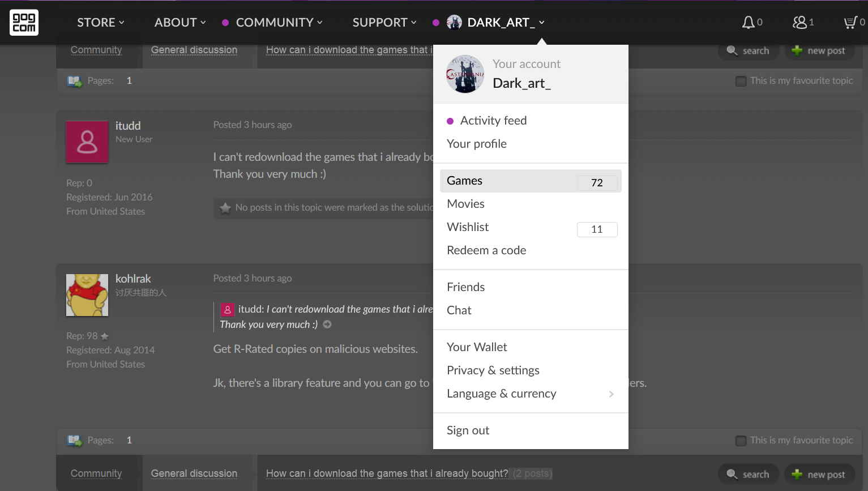
Task: Click top page number 1
Action: (129, 80)
